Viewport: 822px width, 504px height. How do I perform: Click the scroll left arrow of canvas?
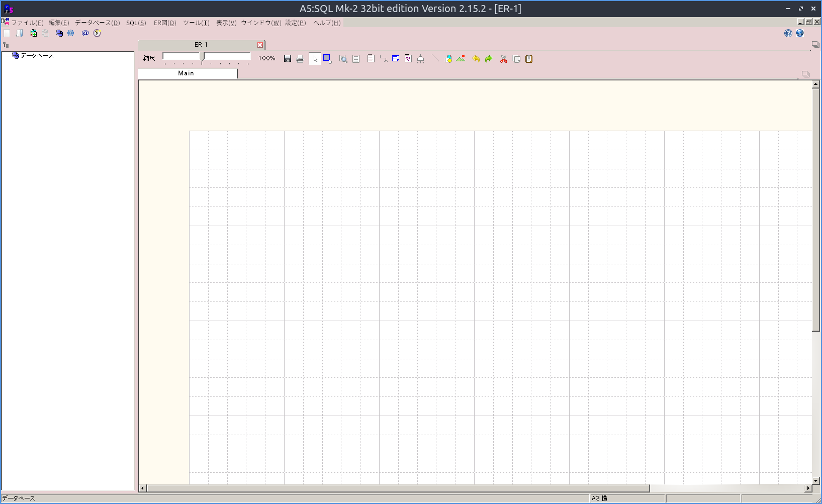coord(143,488)
